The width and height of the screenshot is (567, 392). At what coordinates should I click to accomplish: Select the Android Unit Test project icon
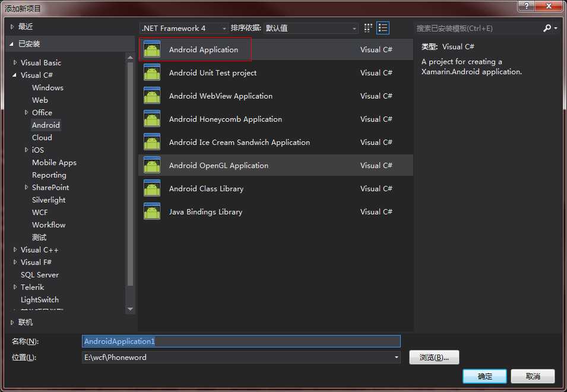click(x=152, y=72)
